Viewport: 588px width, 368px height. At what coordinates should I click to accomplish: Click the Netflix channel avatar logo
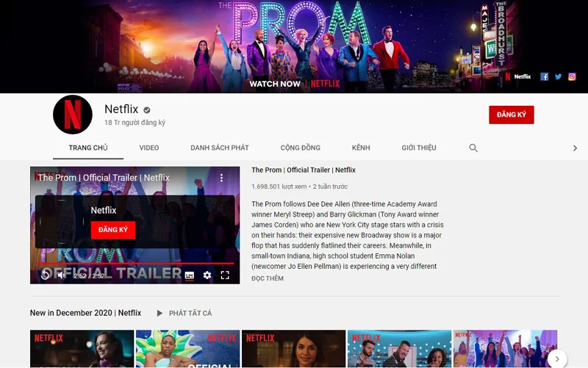73,115
